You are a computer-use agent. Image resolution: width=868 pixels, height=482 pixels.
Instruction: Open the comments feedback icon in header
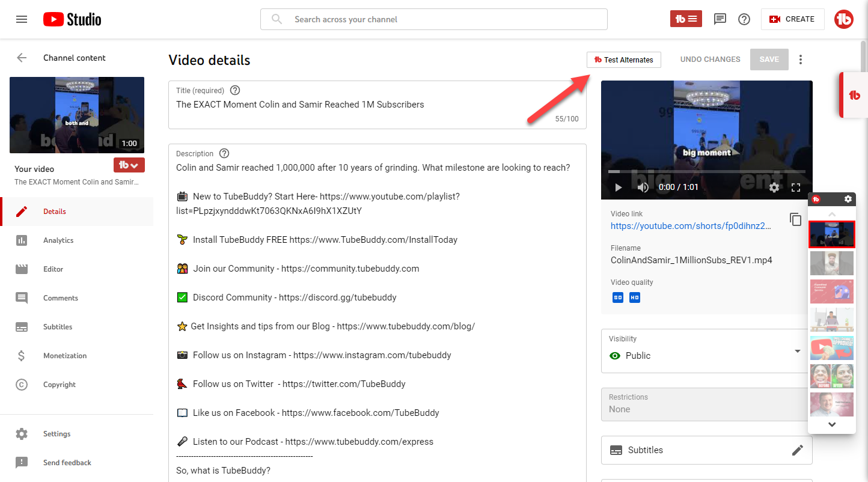[x=720, y=19]
